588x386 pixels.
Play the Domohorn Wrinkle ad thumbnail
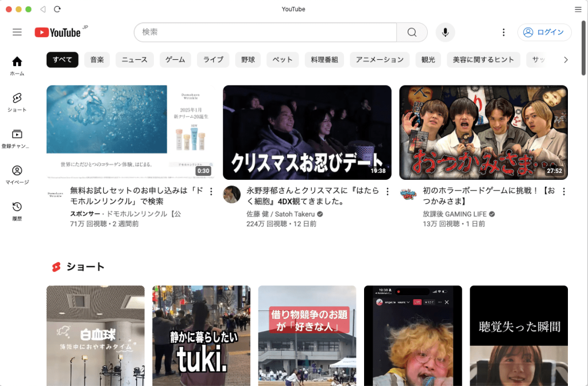[131, 133]
